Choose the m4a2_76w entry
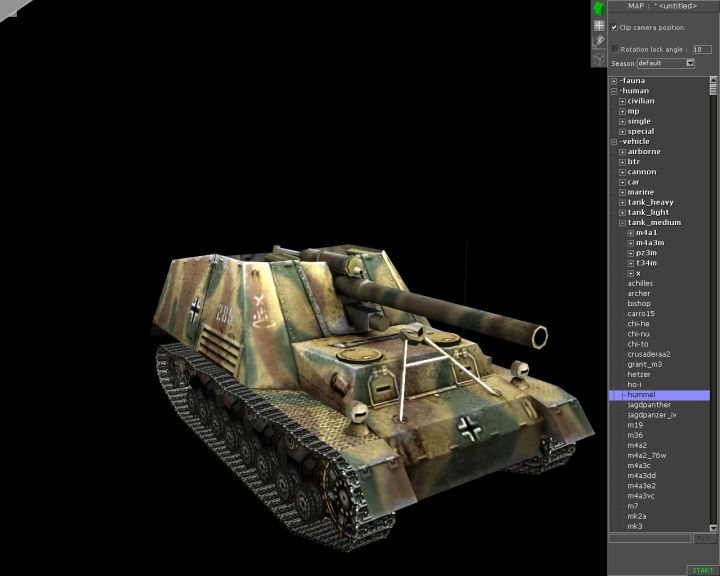The height and width of the screenshot is (576, 720). 645,455
